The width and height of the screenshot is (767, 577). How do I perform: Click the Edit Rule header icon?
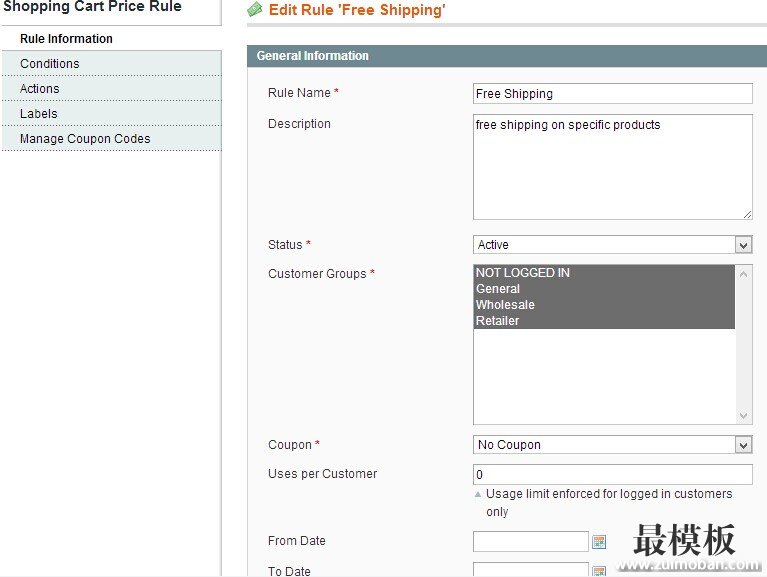click(255, 10)
